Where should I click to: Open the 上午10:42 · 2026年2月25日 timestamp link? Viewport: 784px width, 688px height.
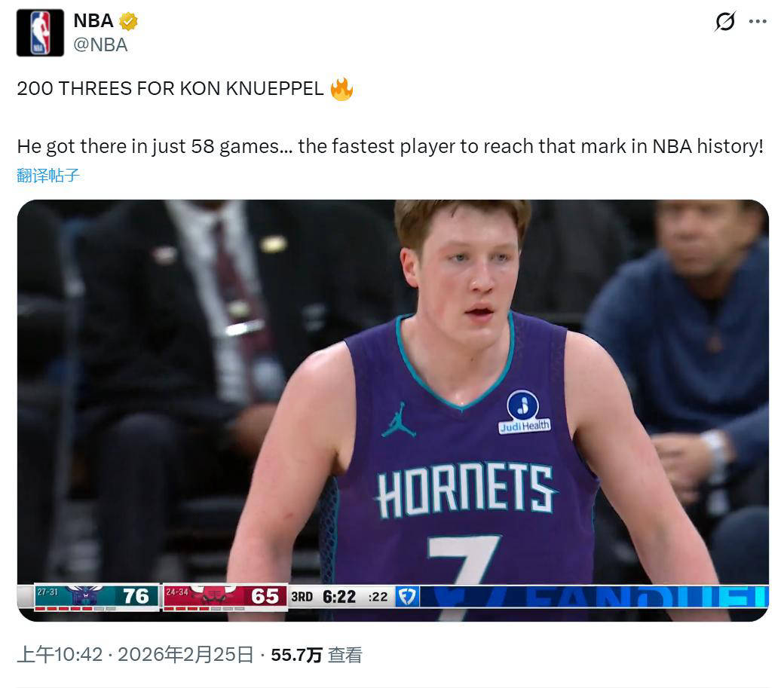tap(136, 655)
